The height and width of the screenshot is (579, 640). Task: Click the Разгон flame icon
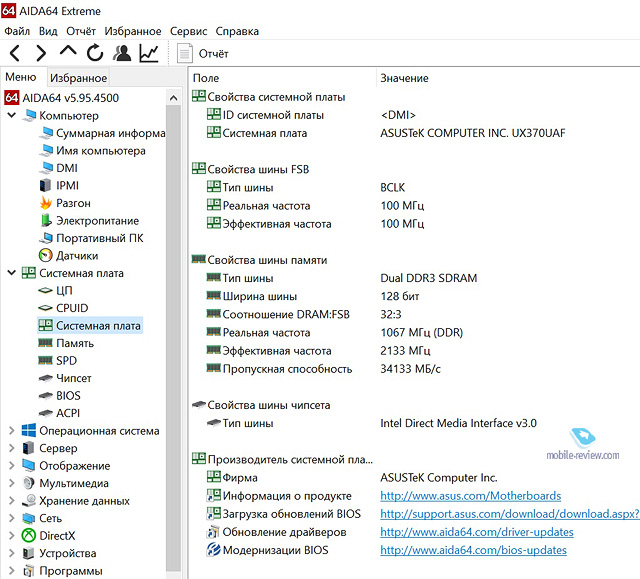(46, 203)
